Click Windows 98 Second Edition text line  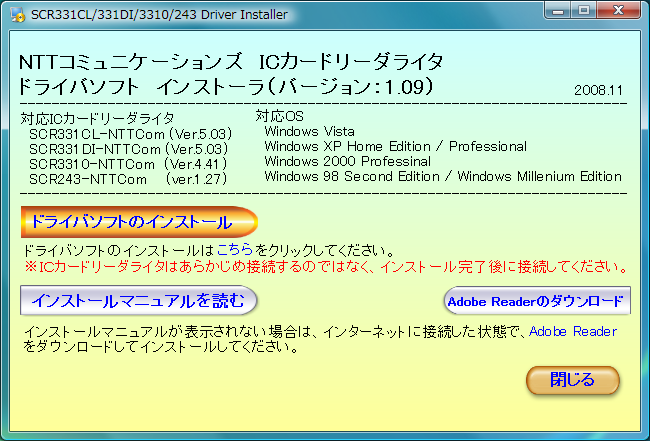443,176
